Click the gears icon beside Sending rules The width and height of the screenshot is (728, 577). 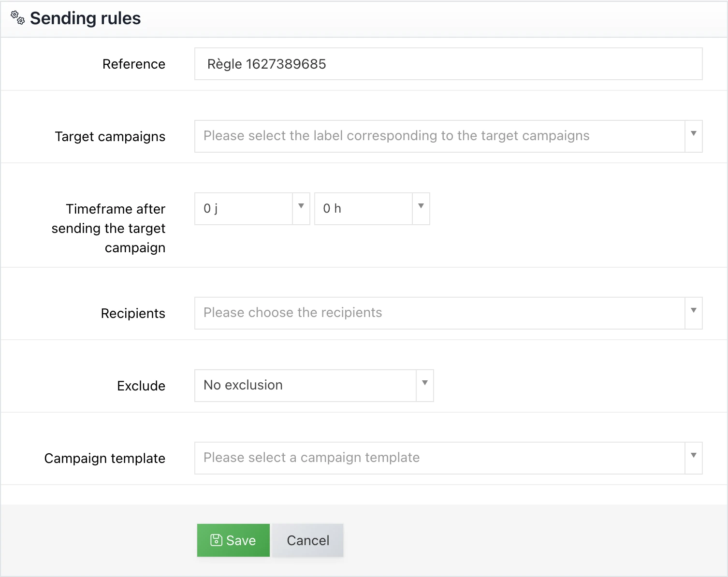point(18,18)
